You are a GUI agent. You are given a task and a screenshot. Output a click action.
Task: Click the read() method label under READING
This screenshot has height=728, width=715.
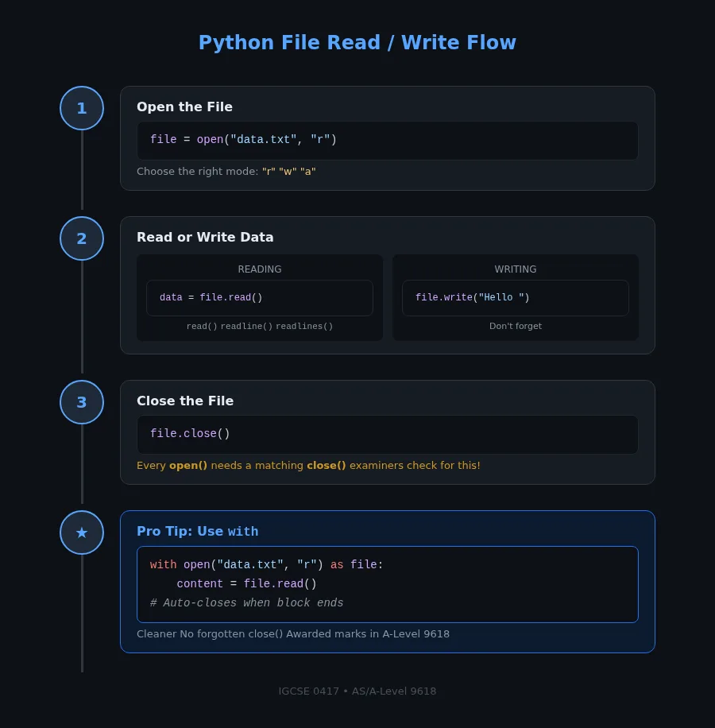pyautogui.click(x=202, y=327)
